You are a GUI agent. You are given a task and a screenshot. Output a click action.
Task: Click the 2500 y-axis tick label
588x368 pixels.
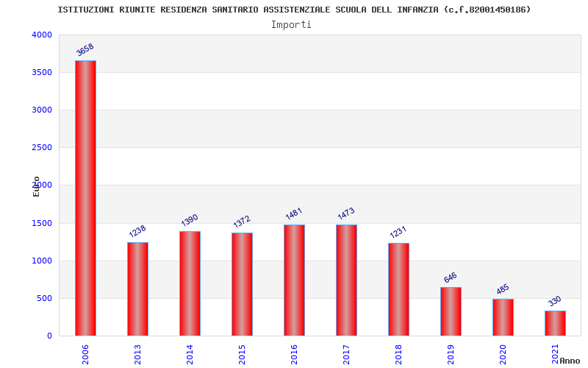pyautogui.click(x=42, y=148)
